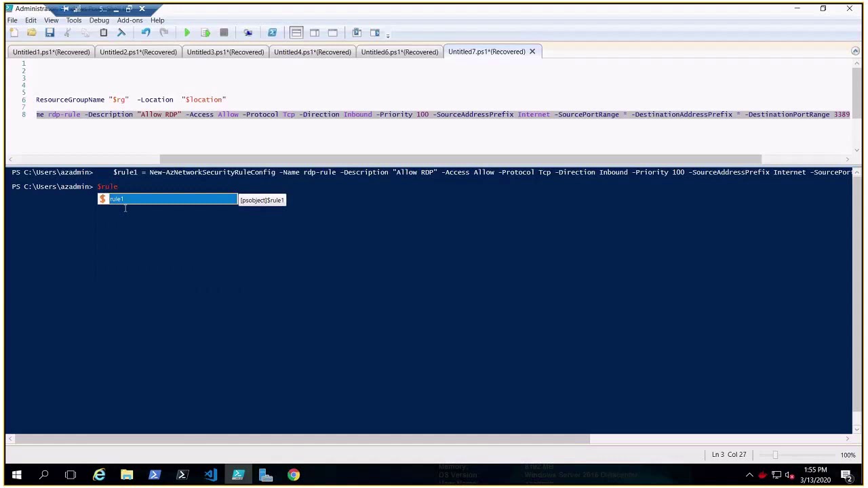The height and width of the screenshot is (488, 868).
Task: Click the Open script folder icon
Action: [x=32, y=33]
